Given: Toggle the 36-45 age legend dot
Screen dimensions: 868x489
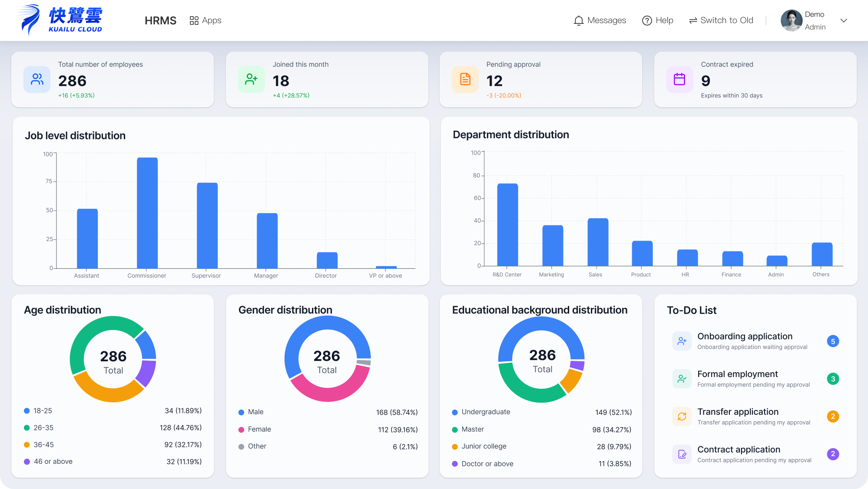Looking at the screenshot, I should click(27, 445).
